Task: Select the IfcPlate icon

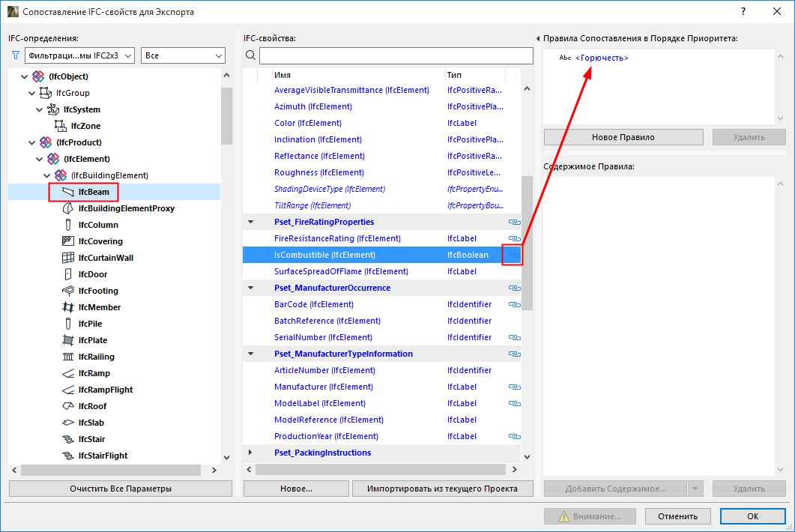Action: (68, 340)
